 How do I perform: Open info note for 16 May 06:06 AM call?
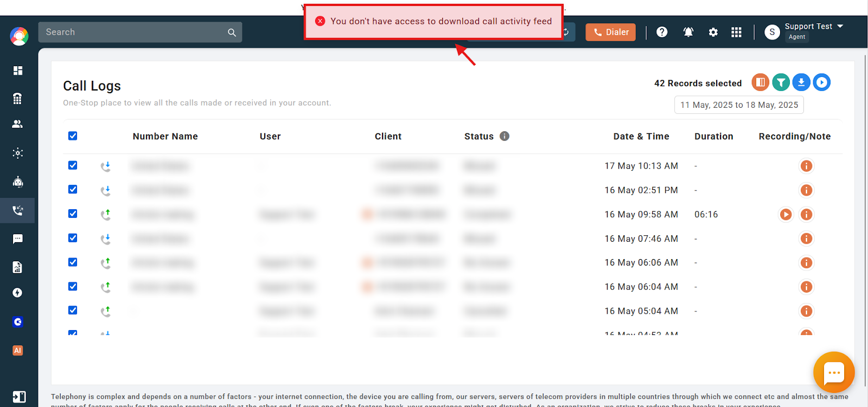coord(807,263)
